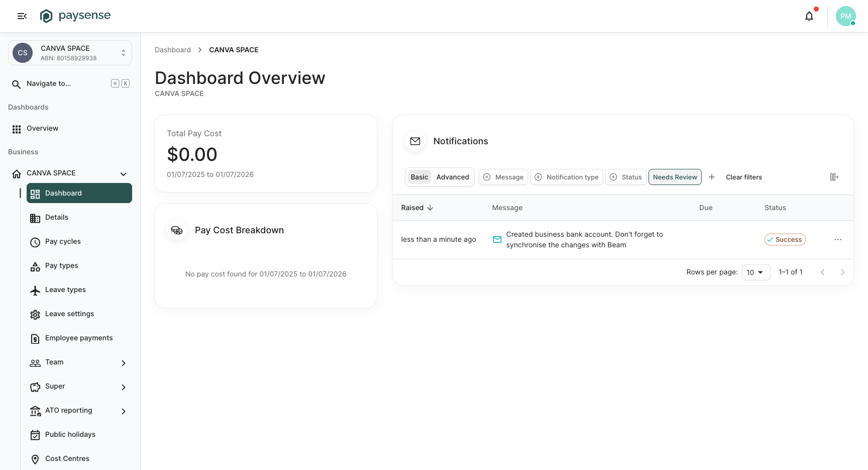The height and width of the screenshot is (470, 868).
Task: Open the Pay types menu item
Action: click(x=79, y=265)
